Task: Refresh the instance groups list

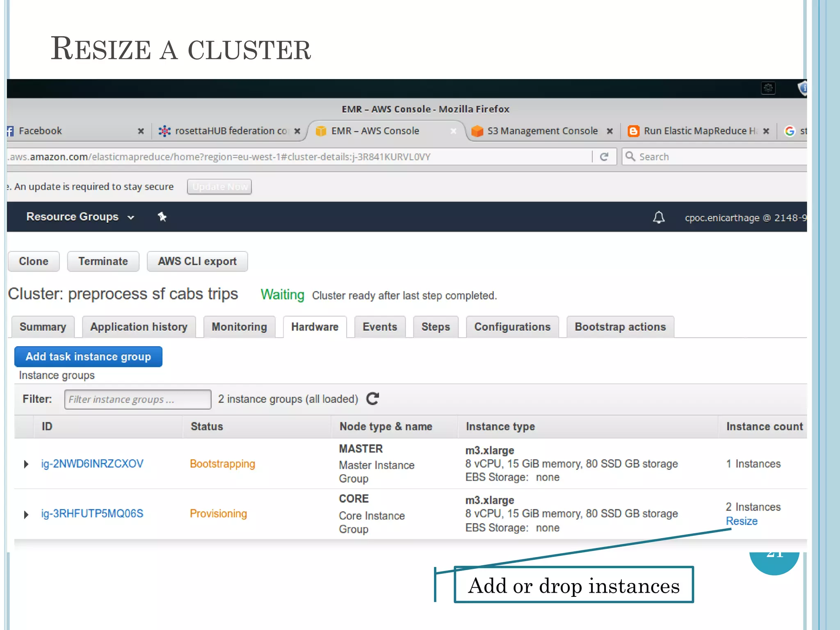Action: (x=372, y=399)
